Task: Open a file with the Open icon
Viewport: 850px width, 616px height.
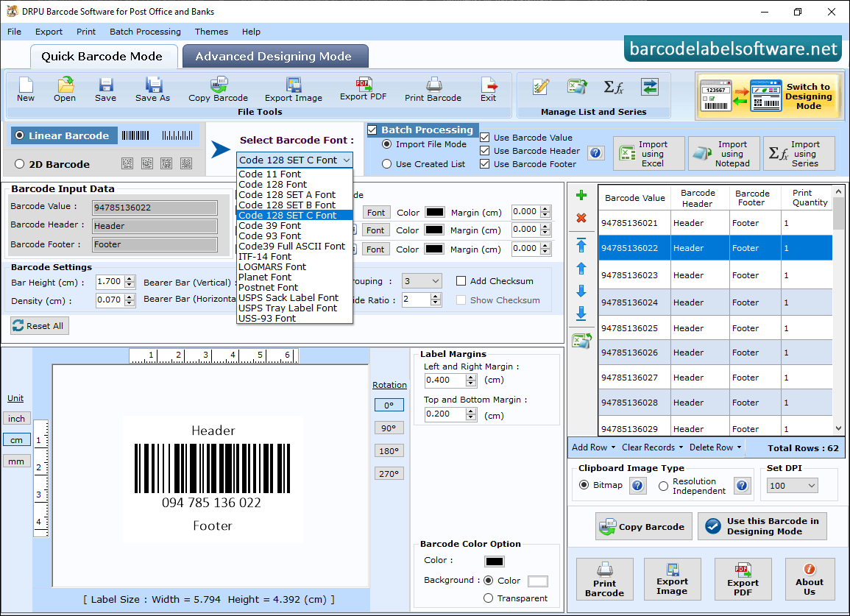Action: click(x=65, y=90)
